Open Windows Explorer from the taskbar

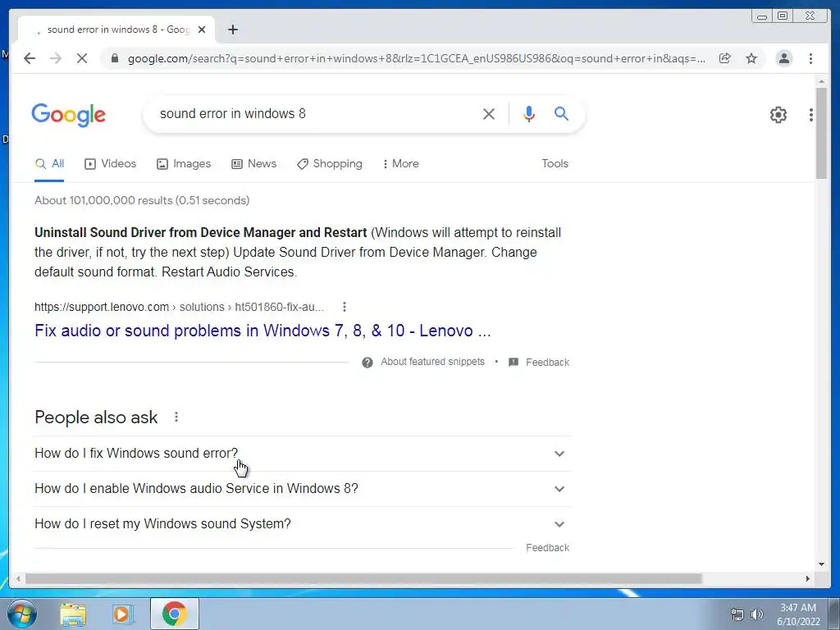(73, 614)
